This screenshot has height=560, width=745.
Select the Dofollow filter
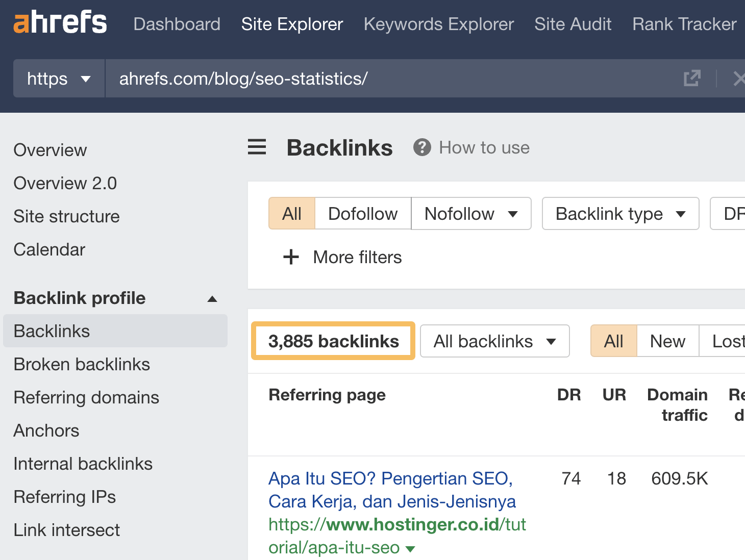coord(362,214)
